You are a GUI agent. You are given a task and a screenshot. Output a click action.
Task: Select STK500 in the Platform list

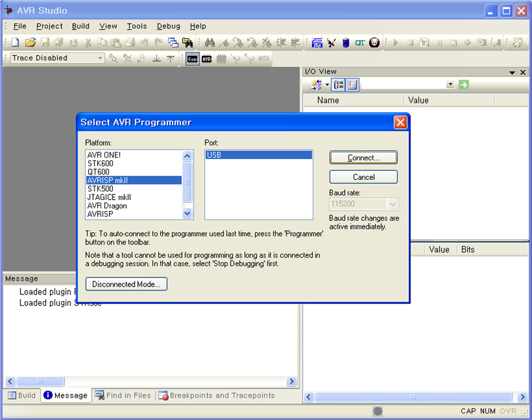pos(134,189)
